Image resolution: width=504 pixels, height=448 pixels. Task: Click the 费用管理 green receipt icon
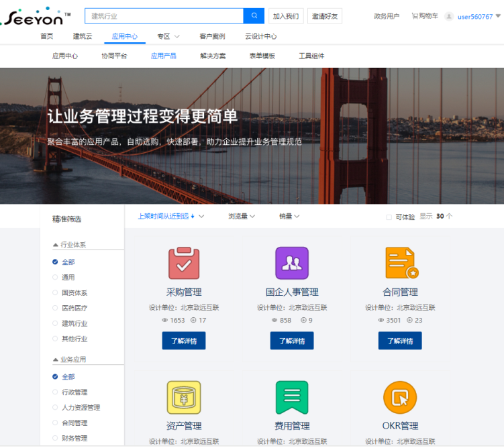pyautogui.click(x=292, y=397)
